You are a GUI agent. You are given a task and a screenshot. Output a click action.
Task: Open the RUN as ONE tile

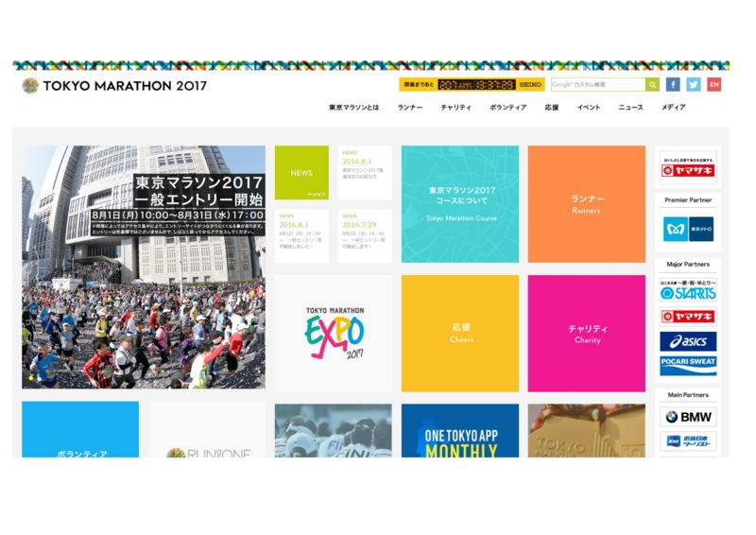click(x=206, y=429)
